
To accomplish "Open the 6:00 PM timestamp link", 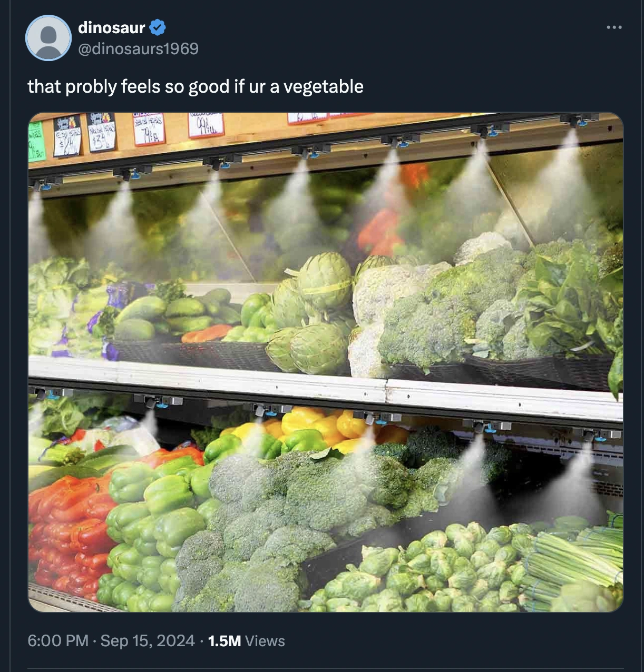I will tap(57, 641).
